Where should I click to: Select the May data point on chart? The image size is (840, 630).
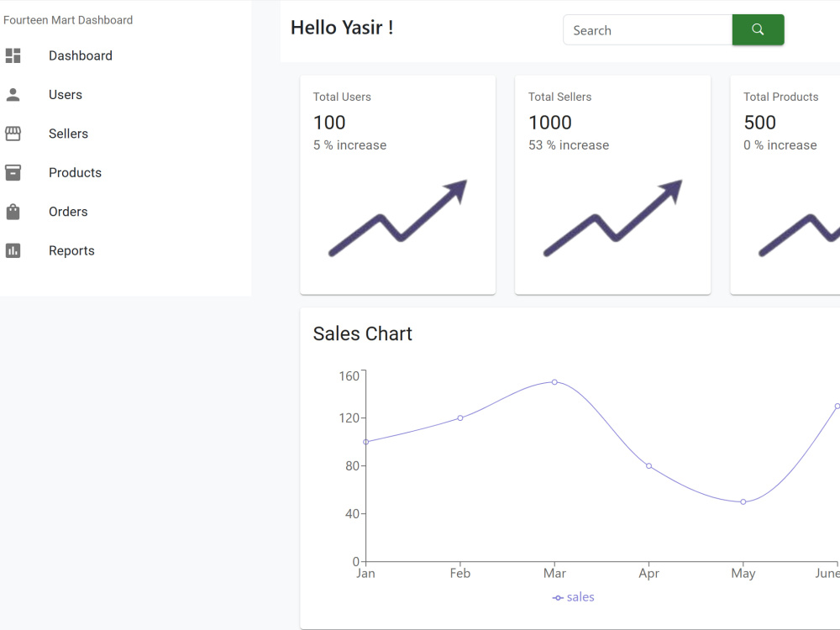click(743, 502)
